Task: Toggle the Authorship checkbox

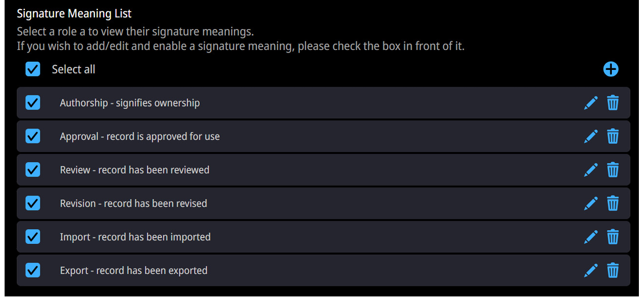Action: [x=33, y=103]
